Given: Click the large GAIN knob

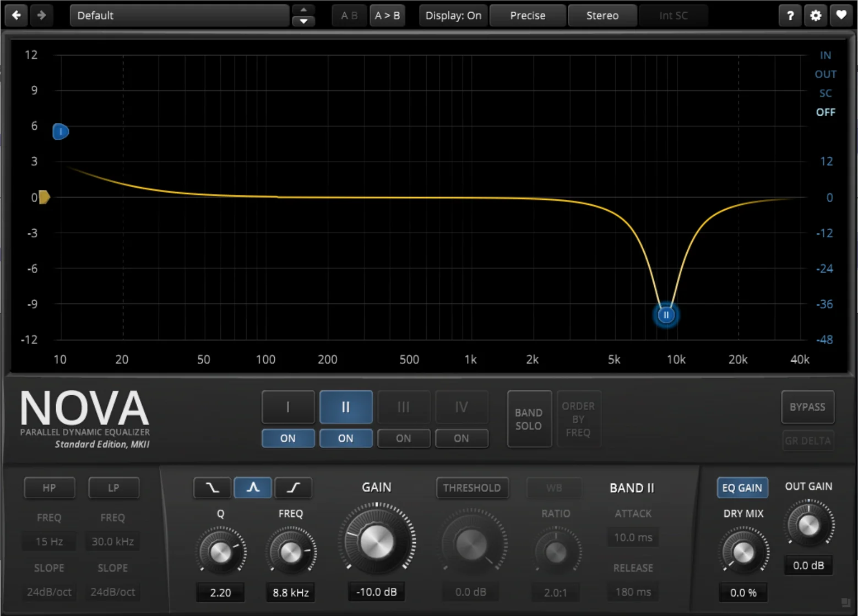Looking at the screenshot, I should point(377,541).
